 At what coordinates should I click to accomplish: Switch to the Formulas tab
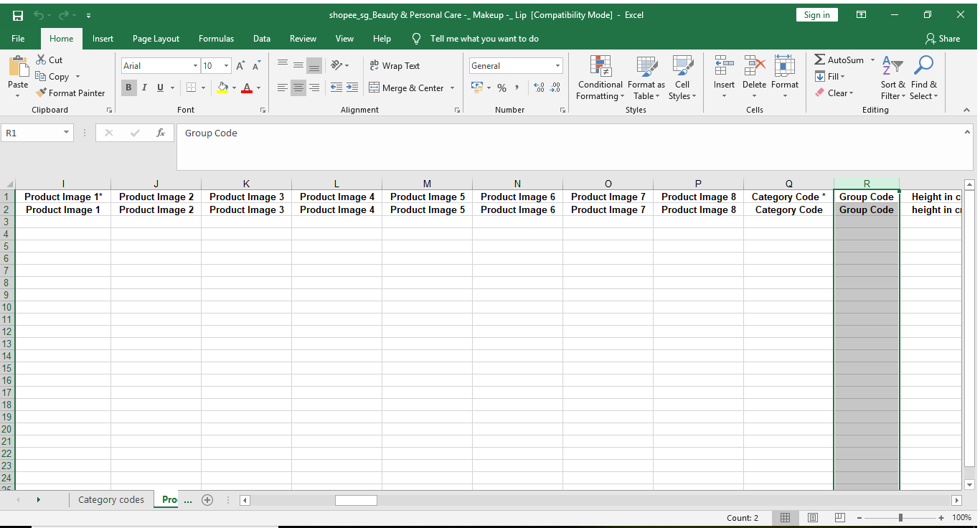pos(217,39)
